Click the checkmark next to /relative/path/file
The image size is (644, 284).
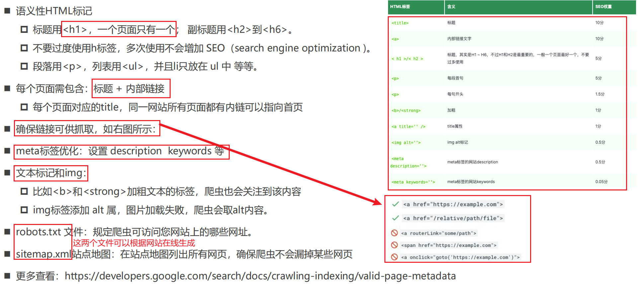click(x=395, y=218)
